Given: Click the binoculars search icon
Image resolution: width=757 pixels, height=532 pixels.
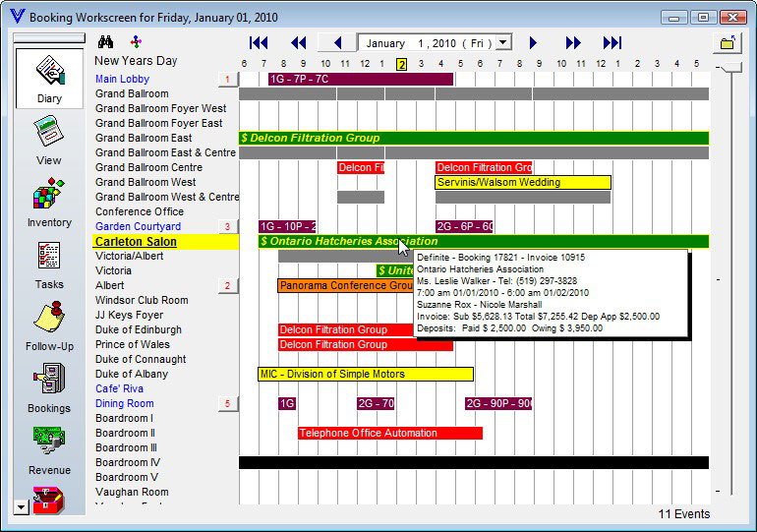Looking at the screenshot, I should click(106, 42).
